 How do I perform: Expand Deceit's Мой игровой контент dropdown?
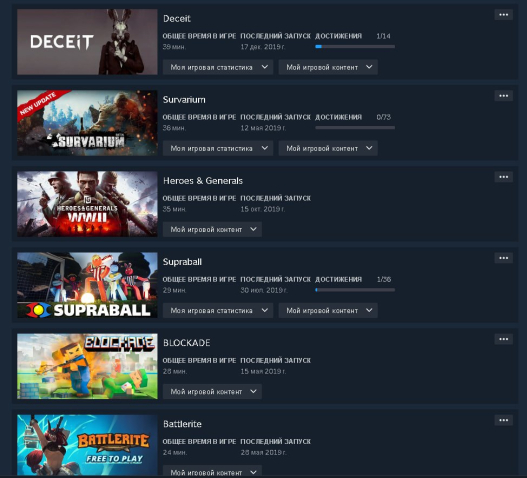click(x=328, y=67)
